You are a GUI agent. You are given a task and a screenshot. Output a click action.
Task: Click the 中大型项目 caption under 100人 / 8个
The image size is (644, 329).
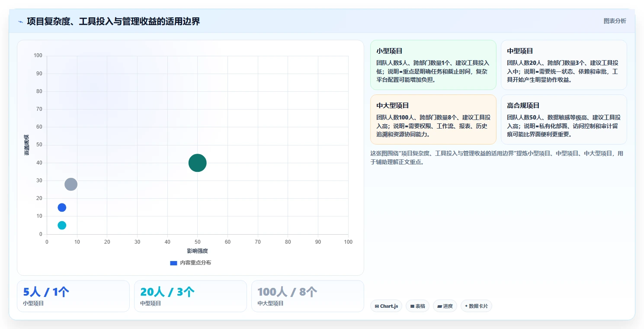(270, 303)
